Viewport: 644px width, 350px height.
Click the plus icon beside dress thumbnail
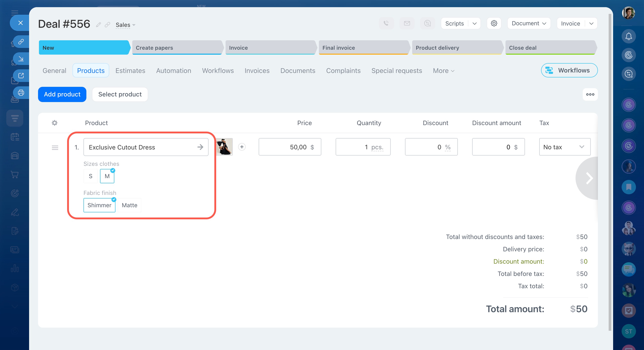242,147
